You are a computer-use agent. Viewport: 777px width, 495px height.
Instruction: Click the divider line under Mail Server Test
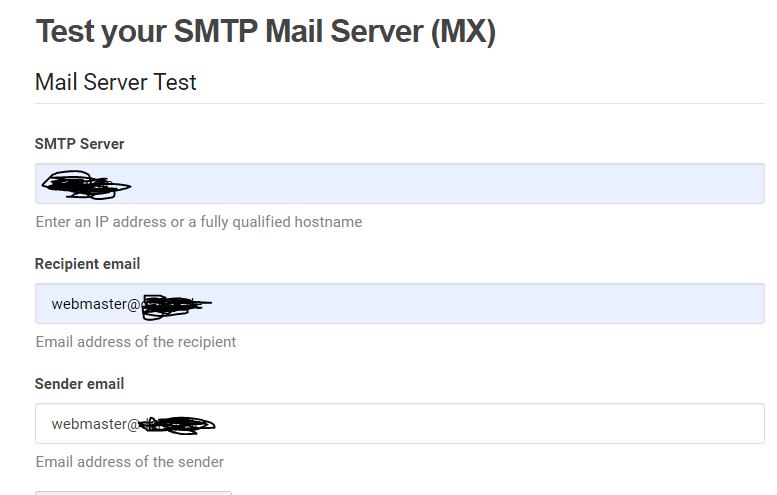[400, 103]
